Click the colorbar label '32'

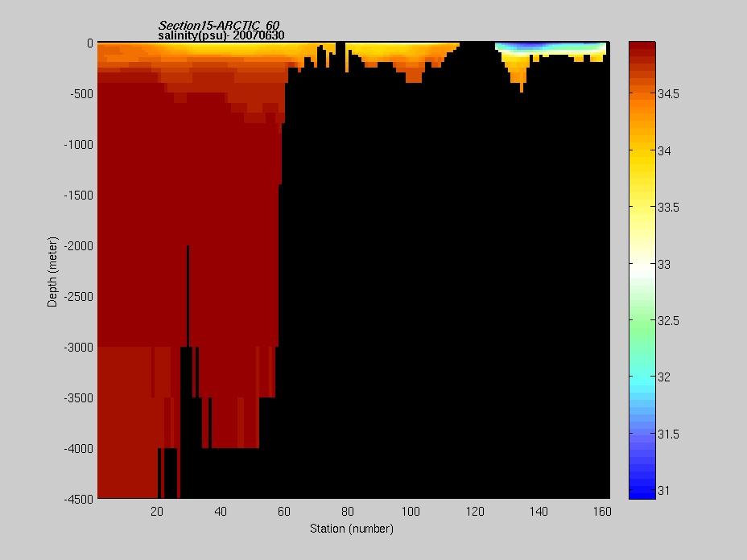tap(664, 377)
